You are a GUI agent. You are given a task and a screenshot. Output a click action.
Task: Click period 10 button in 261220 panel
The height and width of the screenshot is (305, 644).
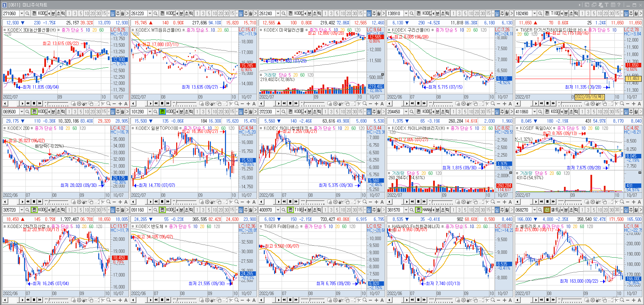[215, 13]
